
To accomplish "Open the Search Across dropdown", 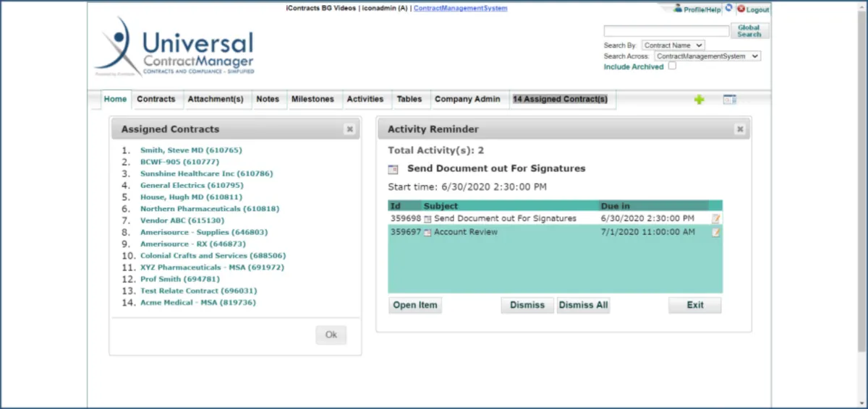I will (707, 56).
